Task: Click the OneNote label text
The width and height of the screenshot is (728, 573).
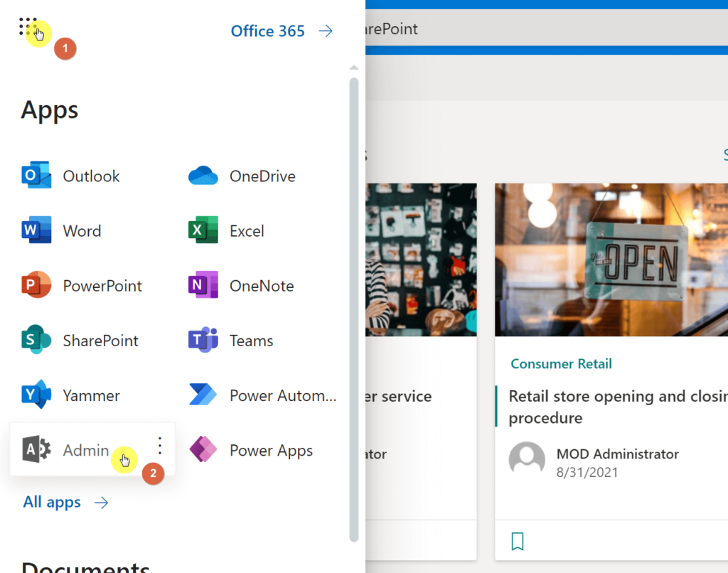Action: pyautogui.click(x=262, y=286)
